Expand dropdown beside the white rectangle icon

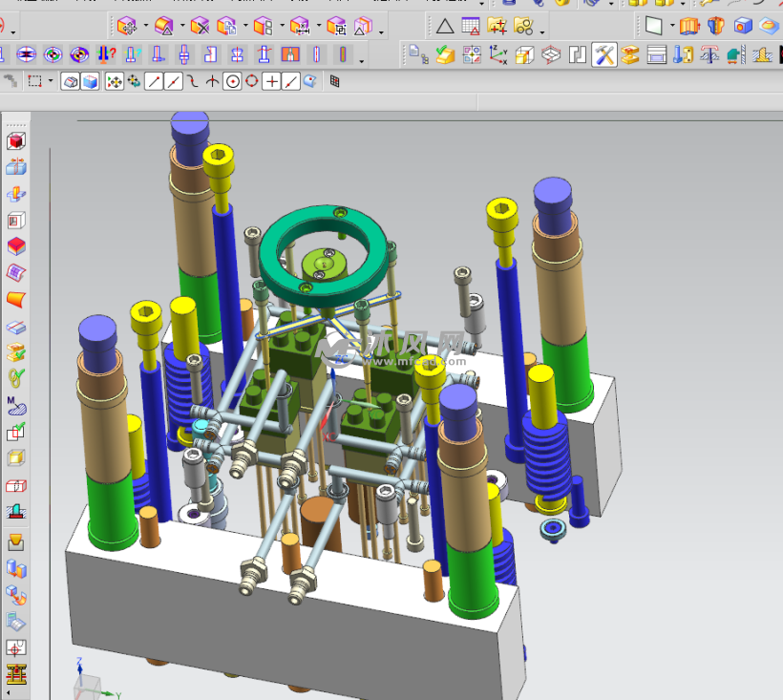pyautogui.click(x=672, y=26)
